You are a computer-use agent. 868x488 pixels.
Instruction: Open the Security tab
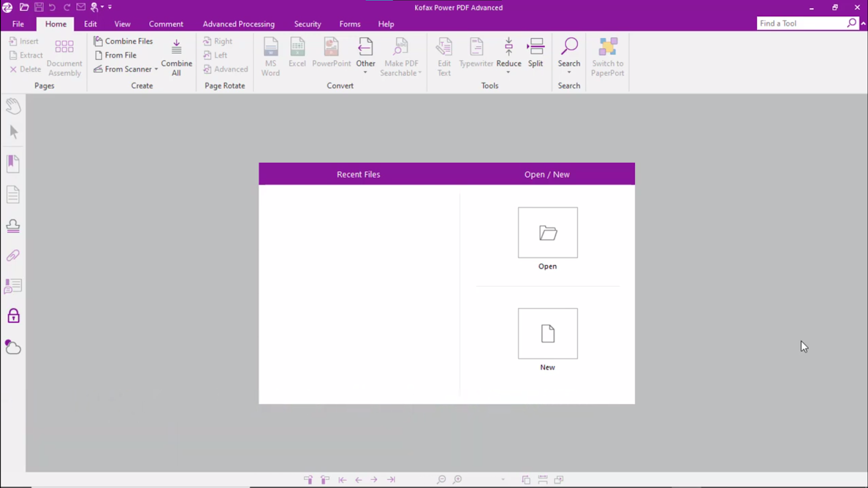[x=308, y=24]
